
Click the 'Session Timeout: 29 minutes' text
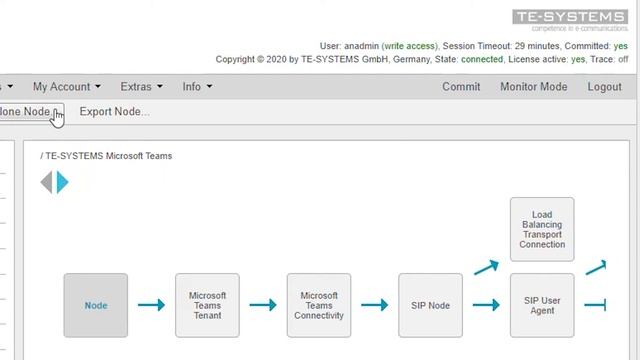pos(501,46)
